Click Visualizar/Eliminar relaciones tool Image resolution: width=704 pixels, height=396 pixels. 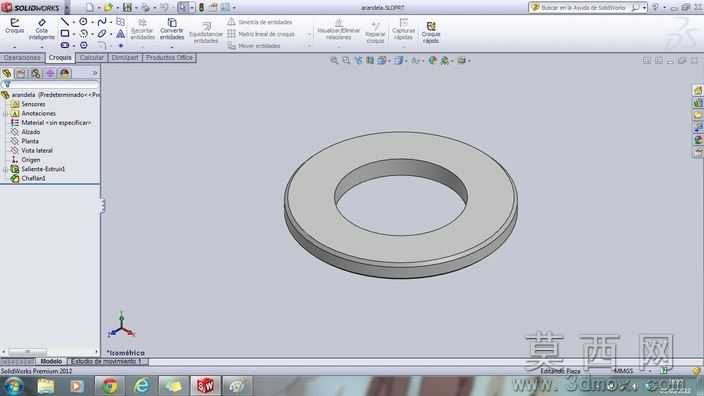(339, 30)
